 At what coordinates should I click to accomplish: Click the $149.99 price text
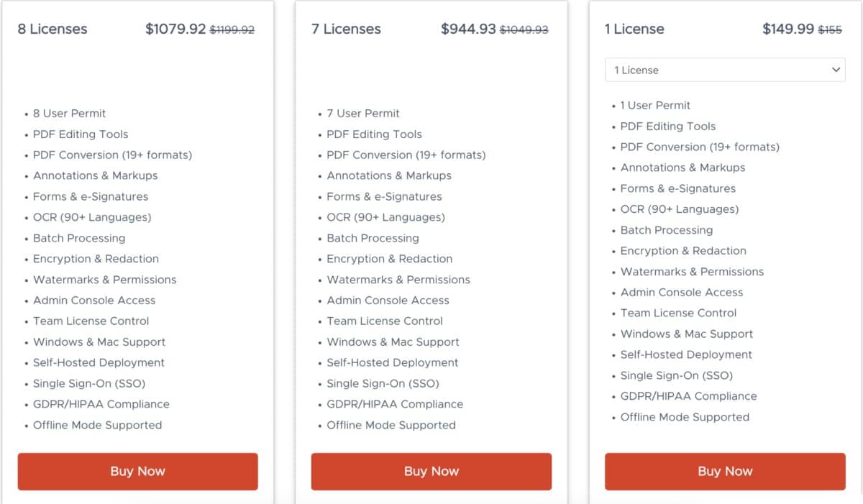click(790, 29)
